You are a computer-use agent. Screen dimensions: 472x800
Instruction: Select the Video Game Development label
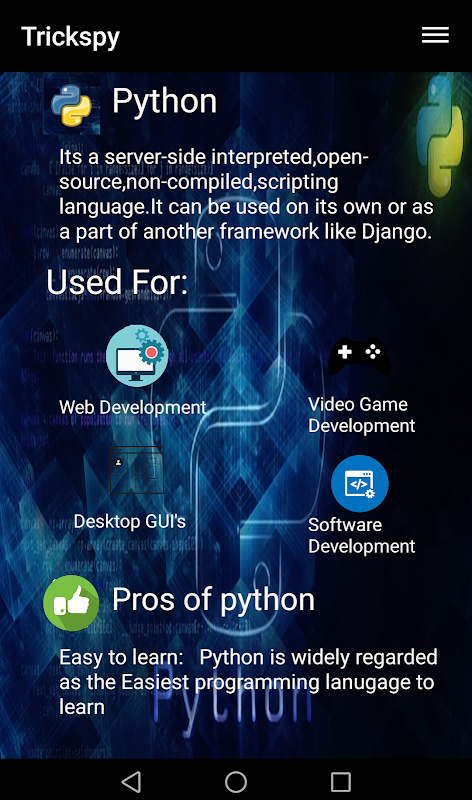coord(361,415)
